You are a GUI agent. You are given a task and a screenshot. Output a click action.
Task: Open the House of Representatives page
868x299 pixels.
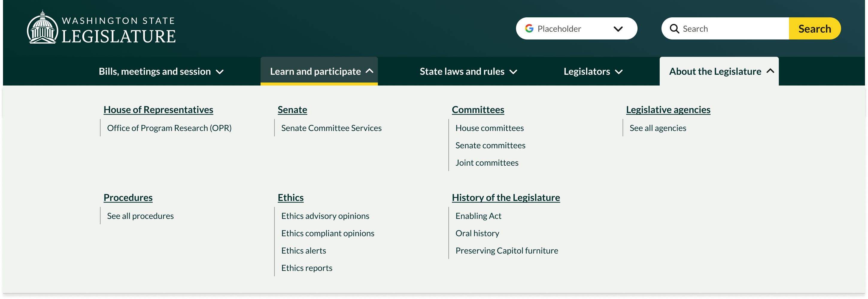pyautogui.click(x=158, y=109)
